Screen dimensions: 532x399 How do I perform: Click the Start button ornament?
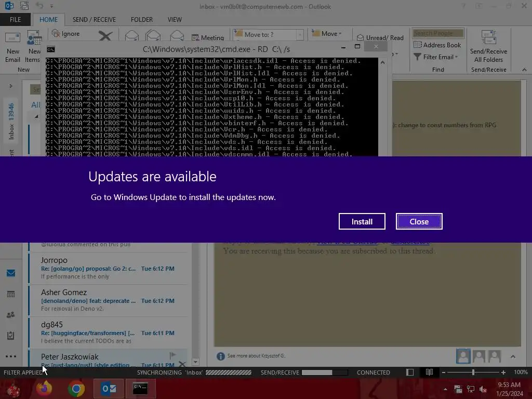14,389
